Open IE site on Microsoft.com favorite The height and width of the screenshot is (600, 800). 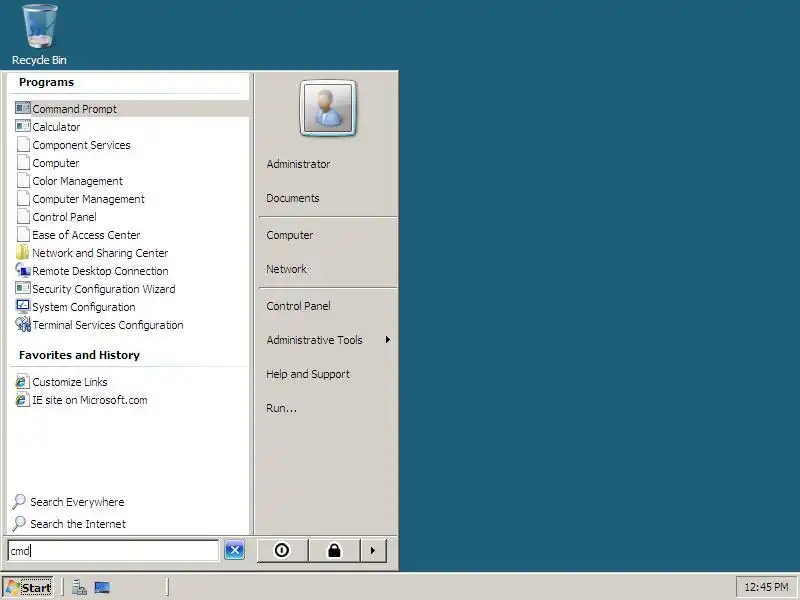coord(90,400)
